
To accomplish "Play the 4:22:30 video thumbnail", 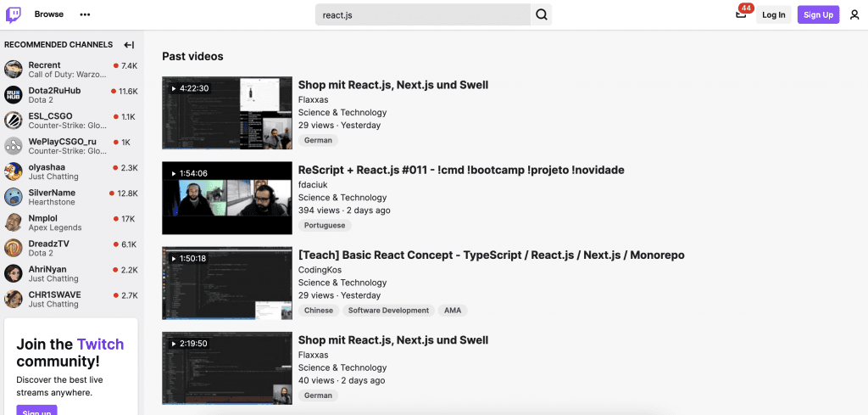I will [227, 113].
